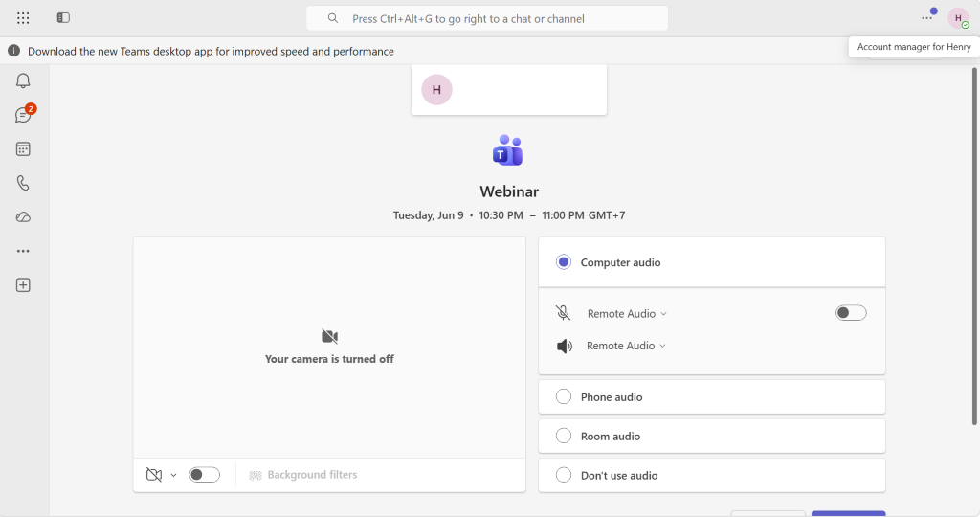The height and width of the screenshot is (517, 980).
Task: Click the H avatar in the top card
Action: tap(436, 90)
